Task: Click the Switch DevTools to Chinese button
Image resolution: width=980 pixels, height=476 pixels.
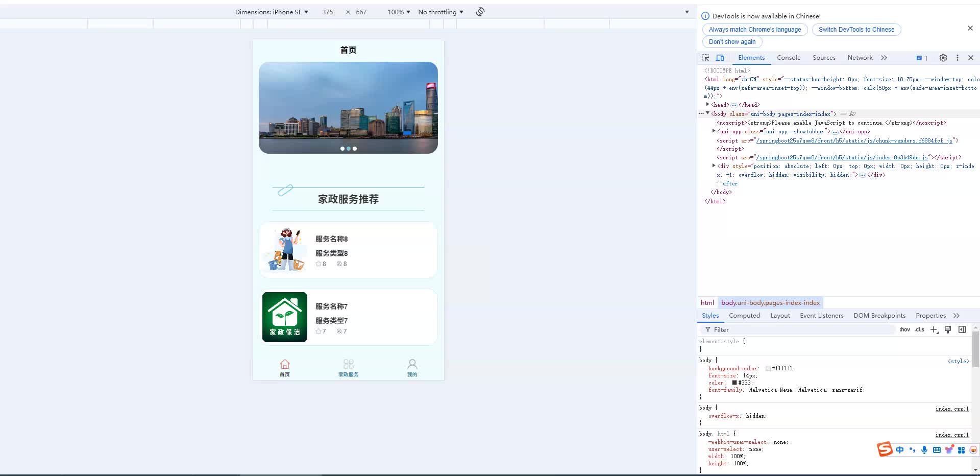Action: point(855,30)
